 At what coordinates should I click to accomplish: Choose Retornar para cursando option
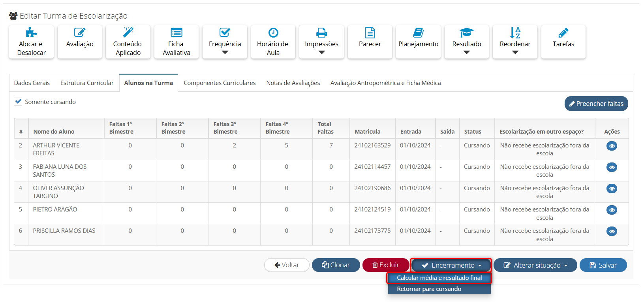pyautogui.click(x=429, y=289)
